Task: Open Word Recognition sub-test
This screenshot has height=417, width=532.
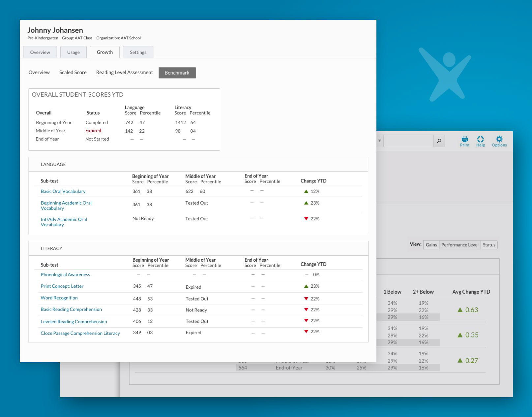Action: 59,298
